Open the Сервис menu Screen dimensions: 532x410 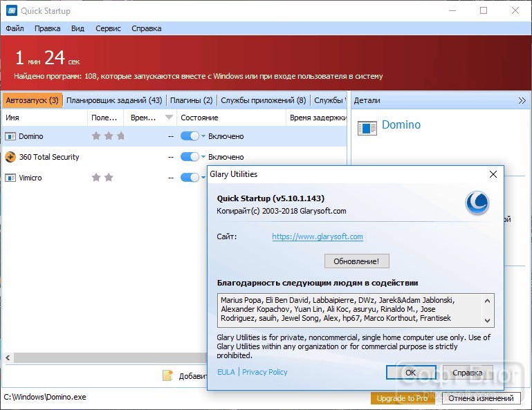tap(108, 28)
